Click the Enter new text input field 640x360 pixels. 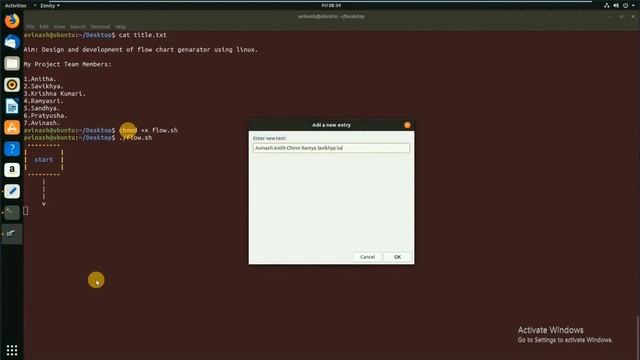click(x=331, y=148)
